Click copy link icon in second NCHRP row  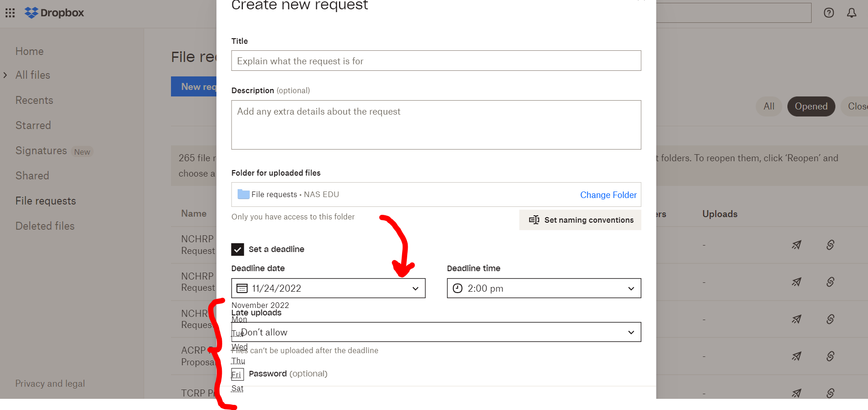[x=830, y=282]
